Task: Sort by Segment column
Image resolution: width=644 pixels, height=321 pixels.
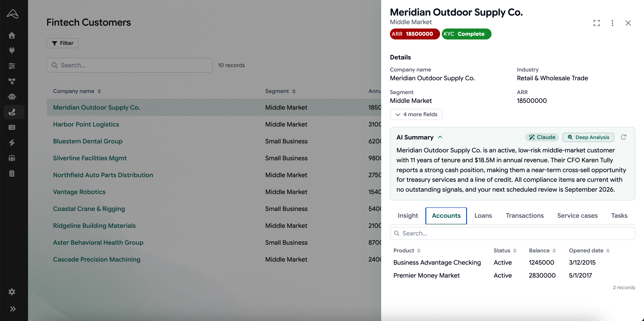Action: (x=280, y=91)
